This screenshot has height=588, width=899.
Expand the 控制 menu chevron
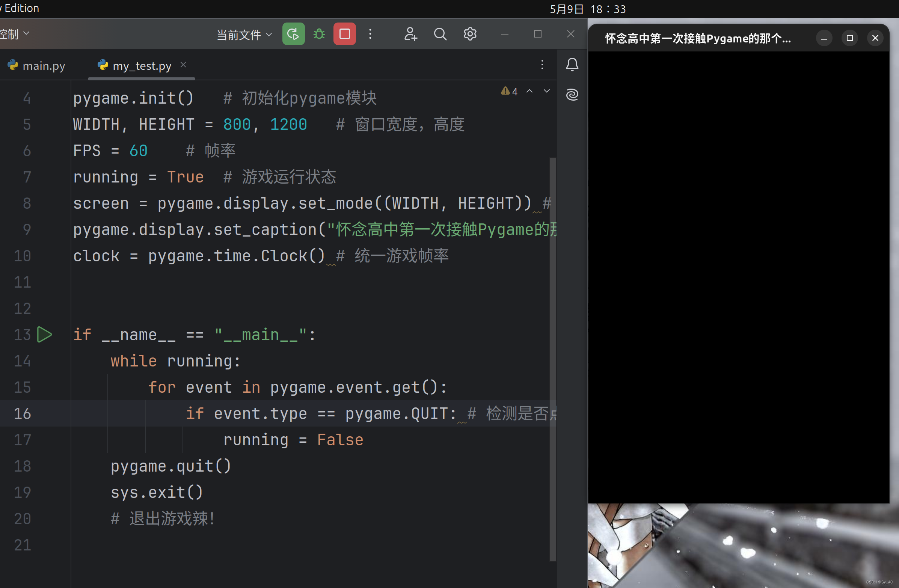coord(26,33)
